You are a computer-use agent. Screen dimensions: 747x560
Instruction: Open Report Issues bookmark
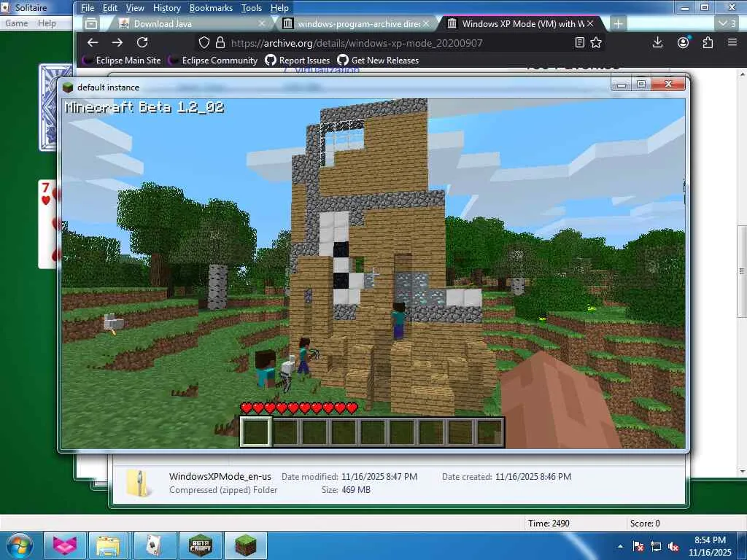coord(298,61)
